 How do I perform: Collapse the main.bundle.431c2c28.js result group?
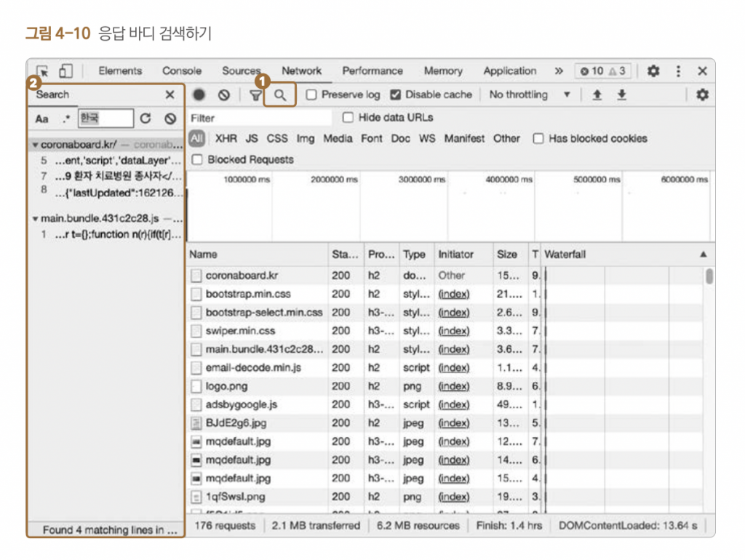pos(35,219)
